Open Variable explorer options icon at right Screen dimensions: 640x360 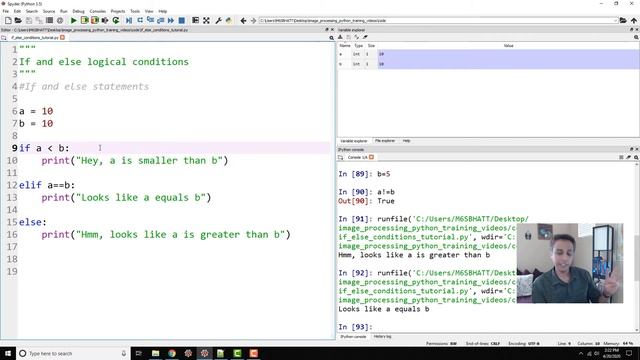[636, 38]
